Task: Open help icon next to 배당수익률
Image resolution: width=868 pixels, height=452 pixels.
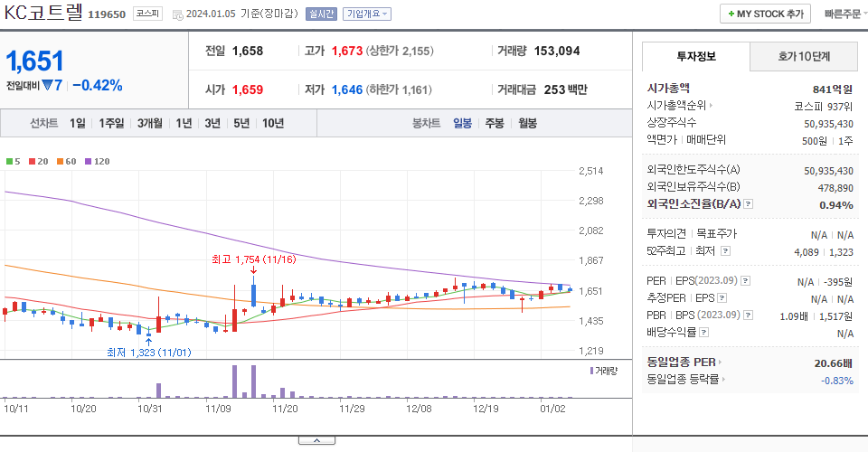Action: coord(703,333)
